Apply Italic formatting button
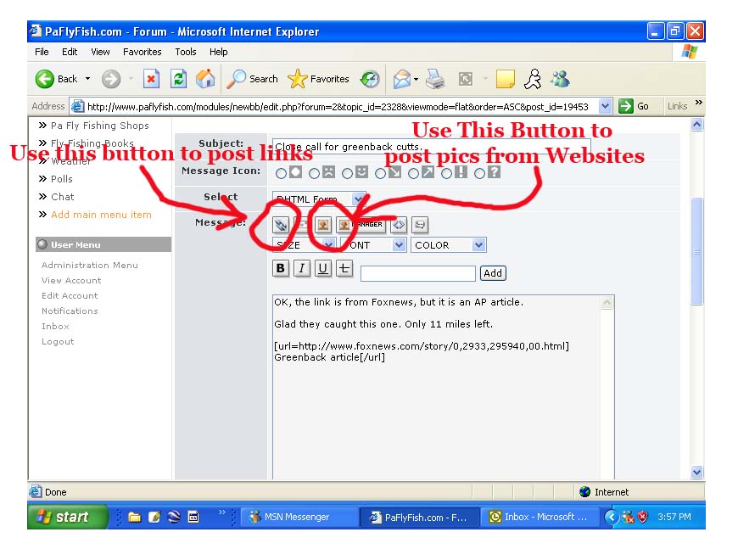The height and width of the screenshot is (560, 738). coord(302,269)
